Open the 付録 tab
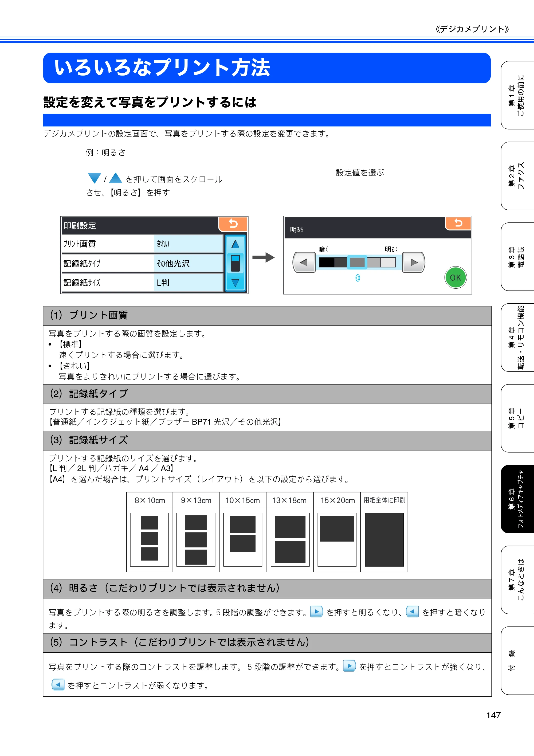Viewport: 534px width, 756px height. coord(517,660)
